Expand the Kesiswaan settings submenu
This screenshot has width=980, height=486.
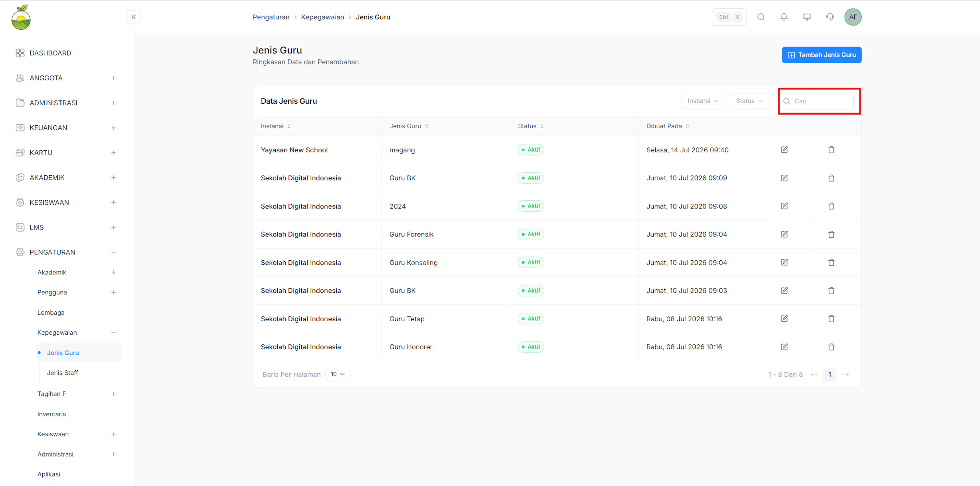point(113,434)
